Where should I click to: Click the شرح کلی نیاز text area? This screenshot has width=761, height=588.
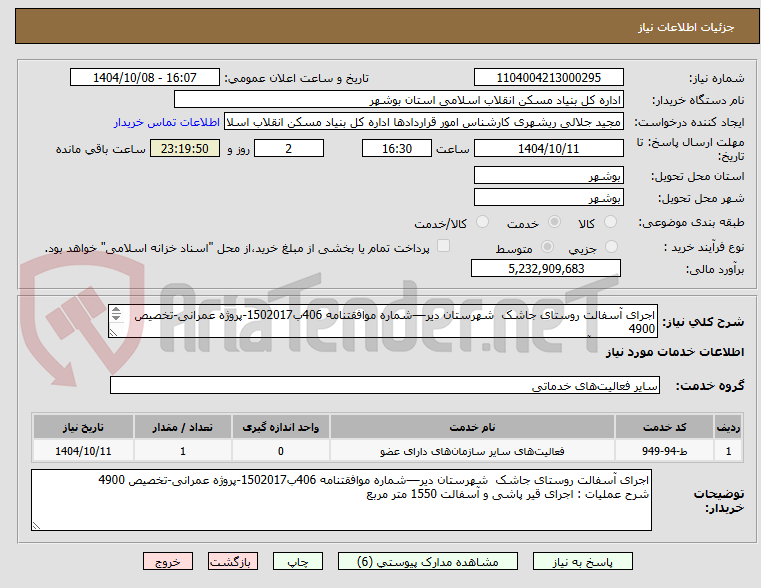point(383,321)
